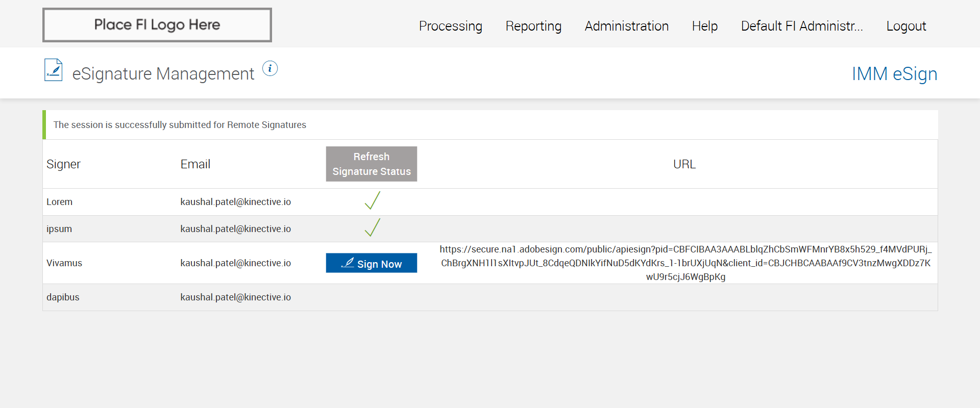This screenshot has height=408, width=980.
Task: Open the info icon beside eSignature Management
Action: click(x=270, y=68)
